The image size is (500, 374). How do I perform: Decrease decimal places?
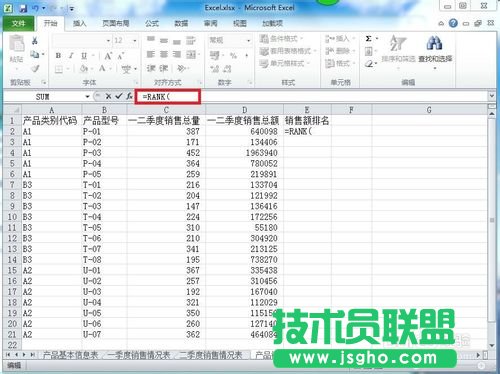(x=227, y=69)
